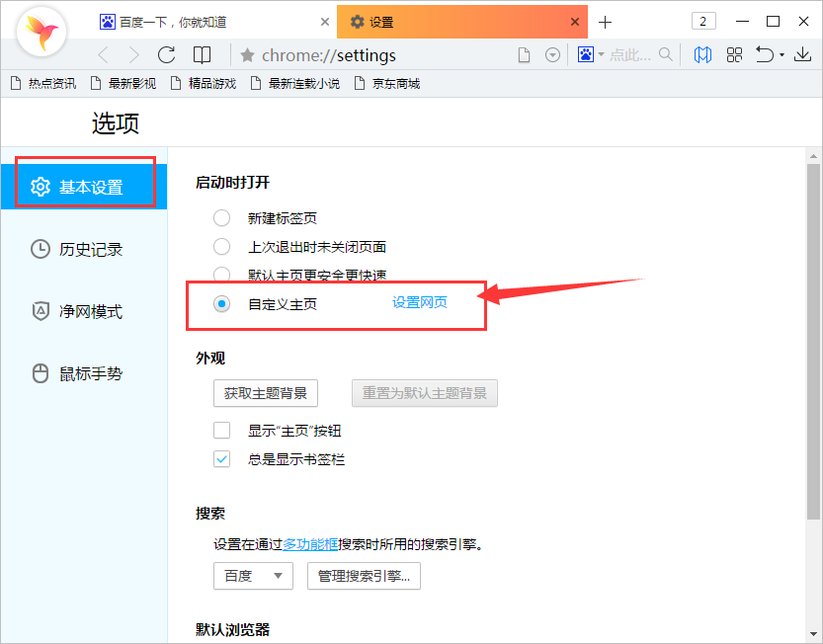Click the page refresh icon
The height and width of the screenshot is (644, 823).
point(166,55)
